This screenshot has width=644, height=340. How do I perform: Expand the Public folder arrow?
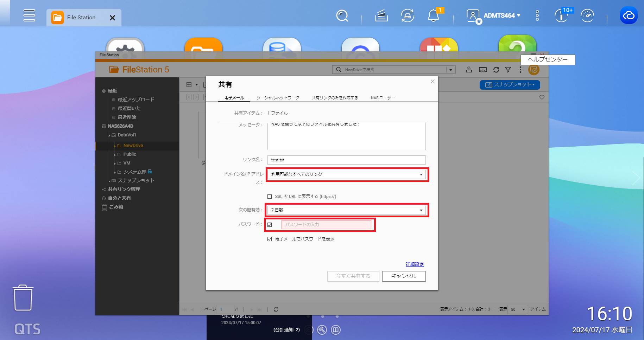[115, 155]
